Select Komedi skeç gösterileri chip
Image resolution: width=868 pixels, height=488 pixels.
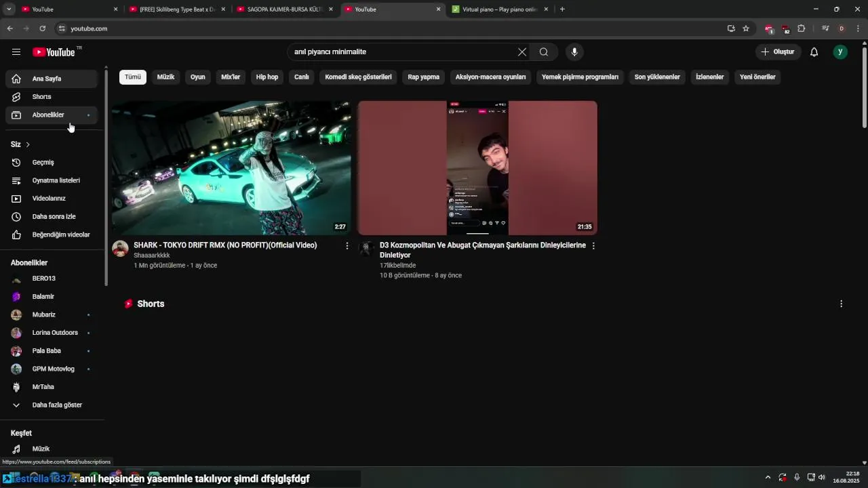point(359,77)
